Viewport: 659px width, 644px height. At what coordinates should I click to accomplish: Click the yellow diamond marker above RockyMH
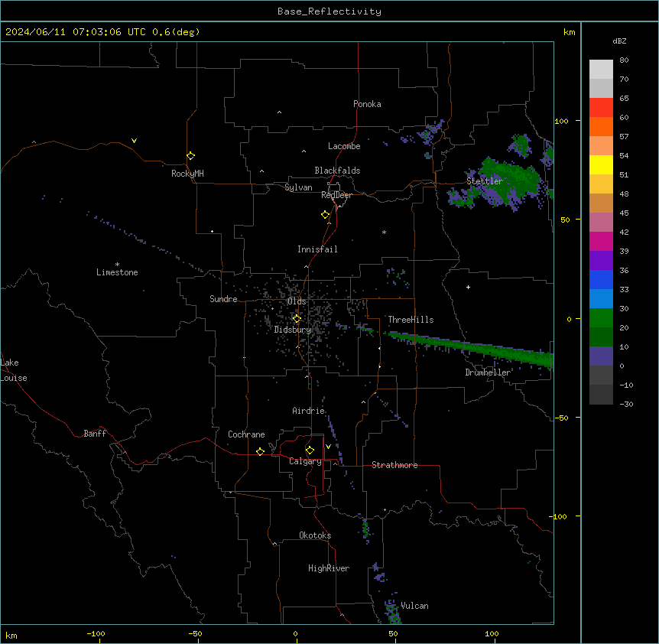190,156
